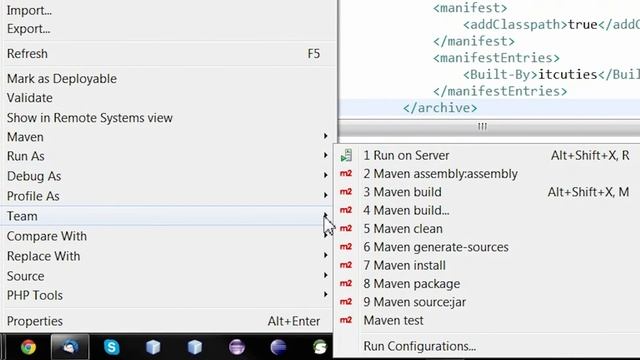Expand the Profile As submenu arrow
This screenshot has height=360, width=640.
[325, 196]
